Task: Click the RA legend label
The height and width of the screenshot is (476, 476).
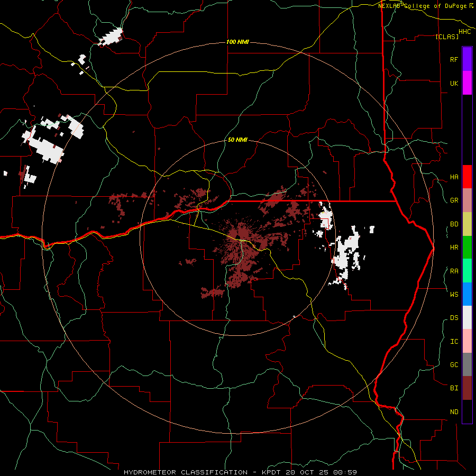Action: (x=454, y=271)
